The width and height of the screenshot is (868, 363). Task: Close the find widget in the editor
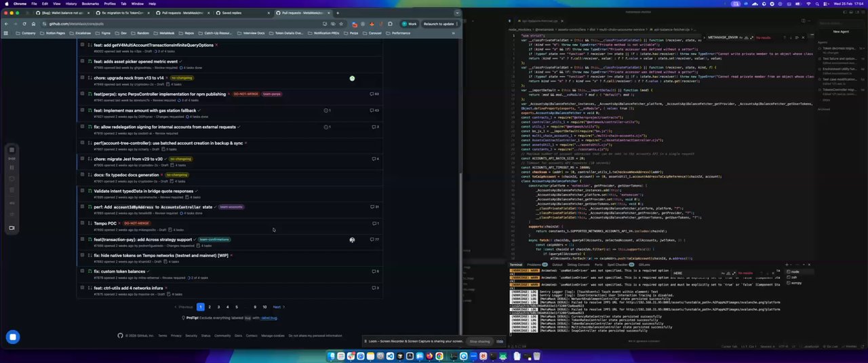[x=802, y=37]
